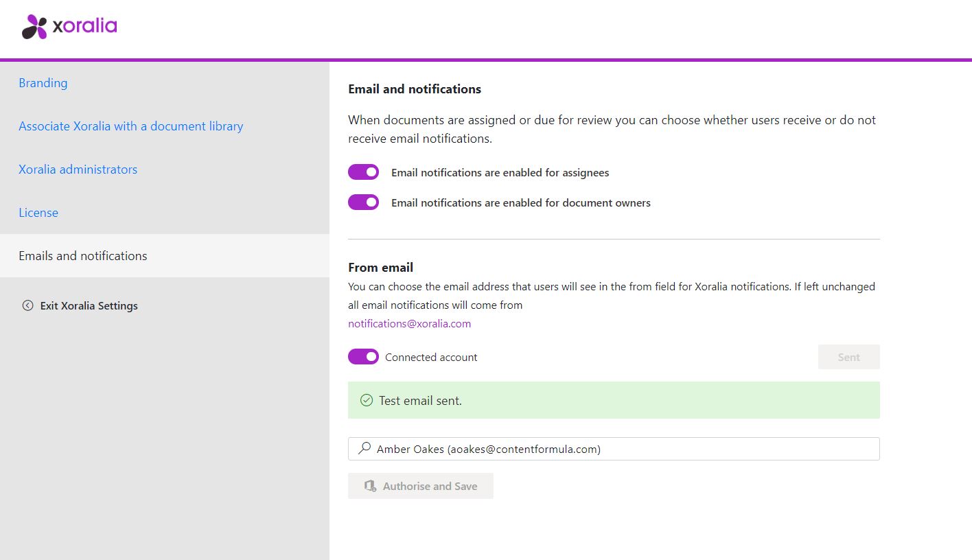972x560 pixels.
Task: Click the 'Test email sent.' message text
Action: 420,401
